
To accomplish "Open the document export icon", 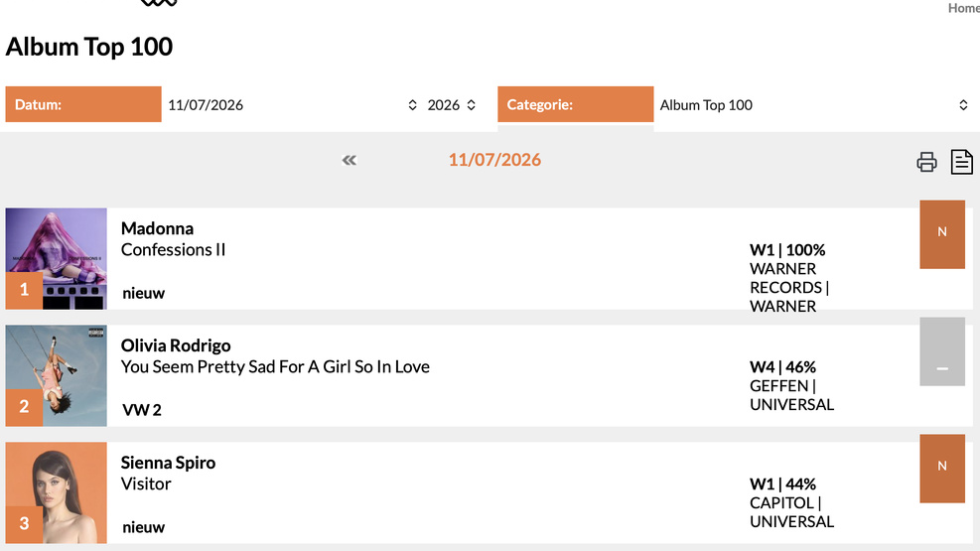I will tap(961, 162).
